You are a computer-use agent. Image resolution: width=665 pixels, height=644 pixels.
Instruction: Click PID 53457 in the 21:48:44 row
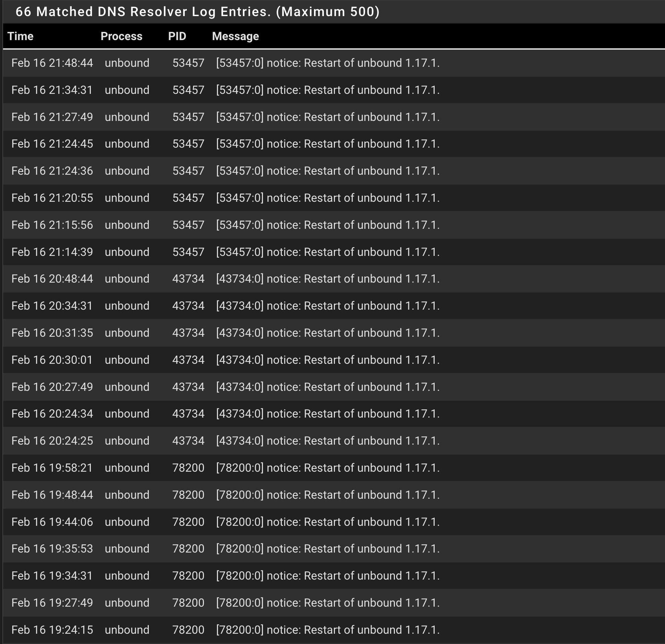[x=188, y=63]
